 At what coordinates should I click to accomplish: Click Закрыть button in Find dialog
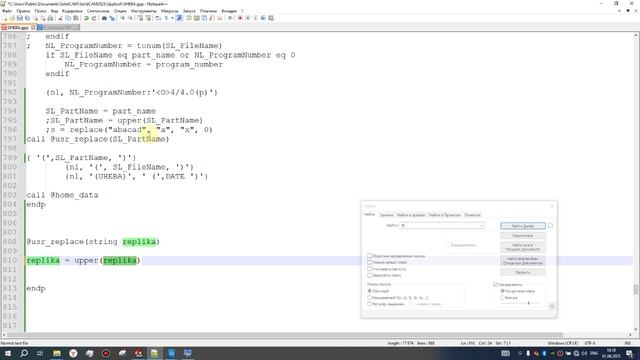(x=523, y=272)
